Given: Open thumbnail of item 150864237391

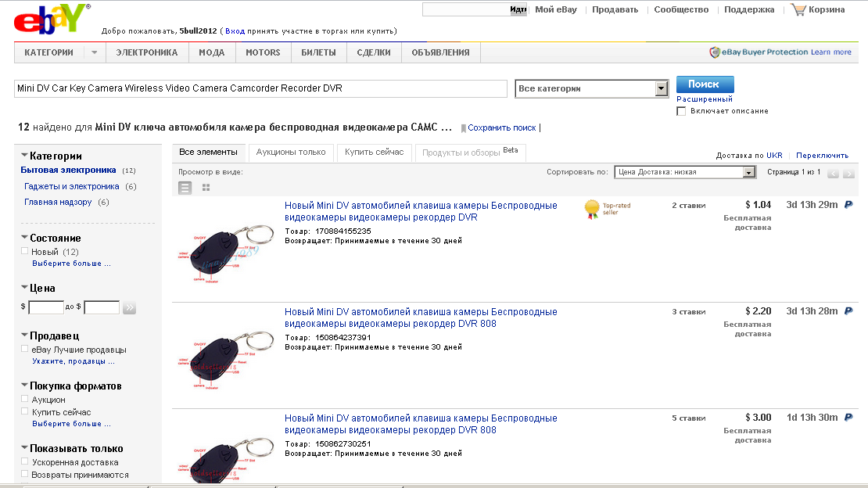Looking at the screenshot, I should coord(225,359).
